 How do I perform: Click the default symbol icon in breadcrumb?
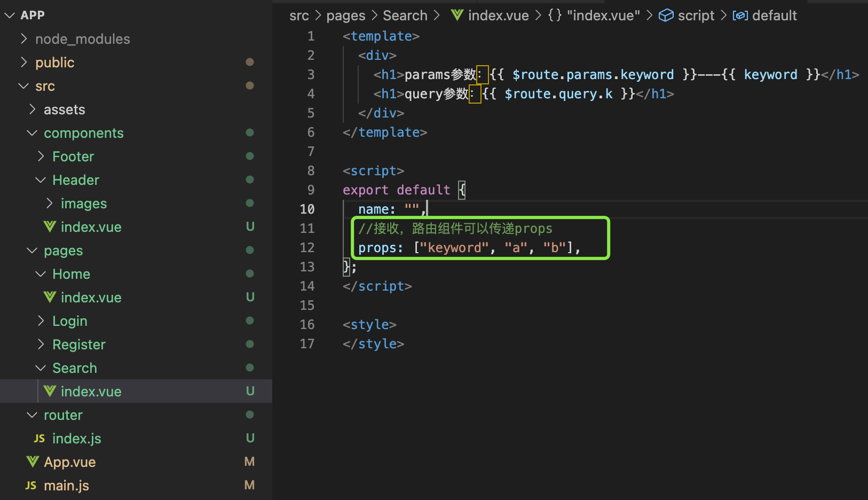(740, 15)
